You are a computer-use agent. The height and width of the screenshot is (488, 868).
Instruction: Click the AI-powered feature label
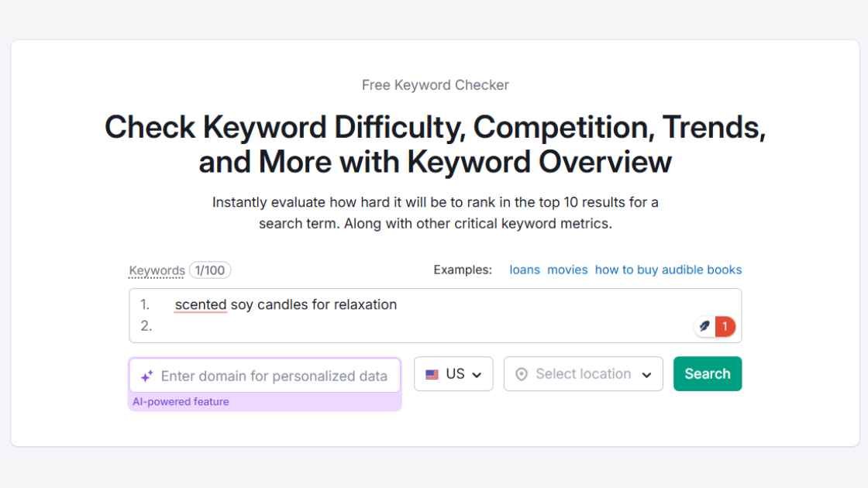pos(181,402)
